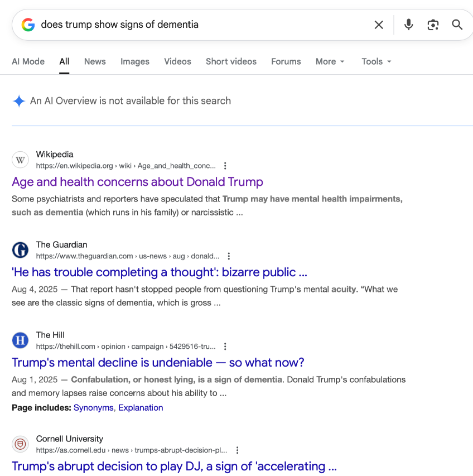Image resolution: width=473 pixels, height=476 pixels.
Task: Open options menu for The Hill result
Action: click(x=225, y=347)
